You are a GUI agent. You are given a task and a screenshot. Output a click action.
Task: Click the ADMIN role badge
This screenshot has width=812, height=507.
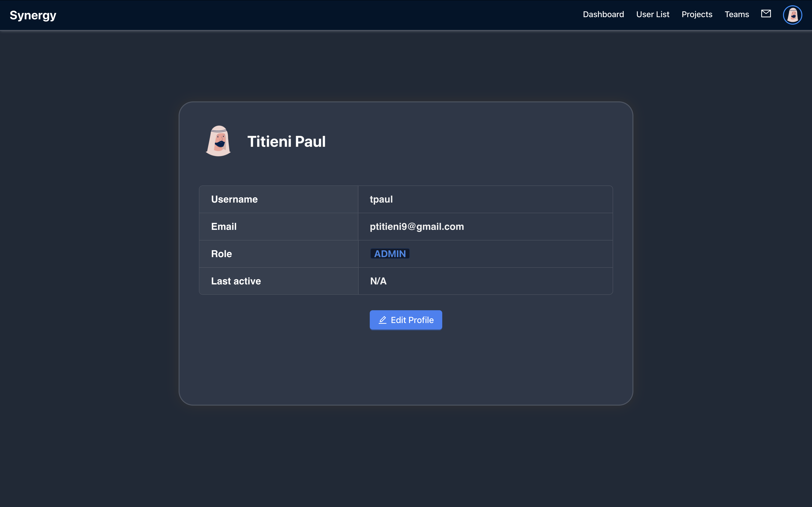[x=390, y=253]
